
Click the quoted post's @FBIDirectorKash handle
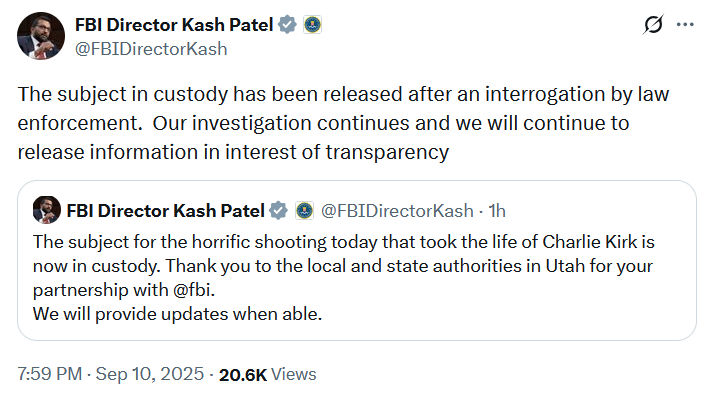[397, 211]
